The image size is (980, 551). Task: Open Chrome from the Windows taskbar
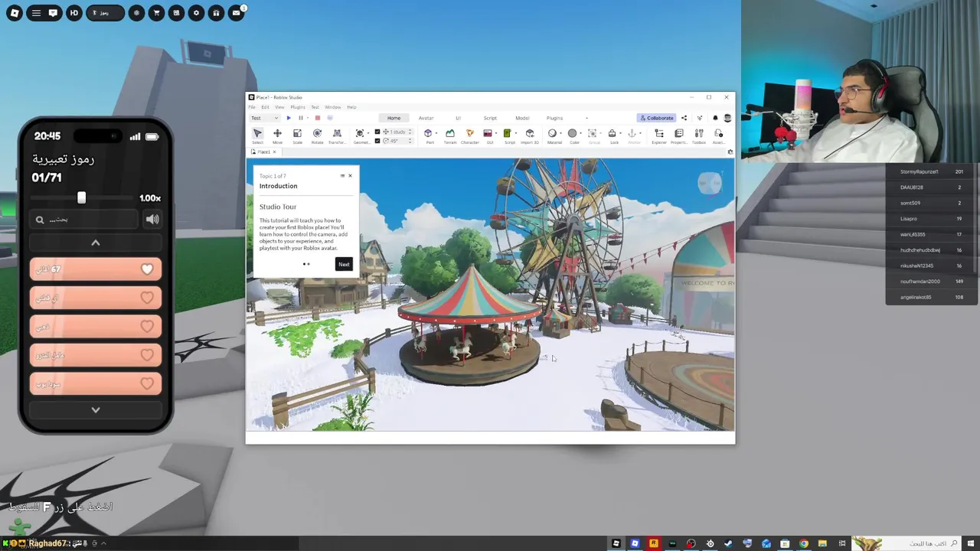[x=804, y=544]
